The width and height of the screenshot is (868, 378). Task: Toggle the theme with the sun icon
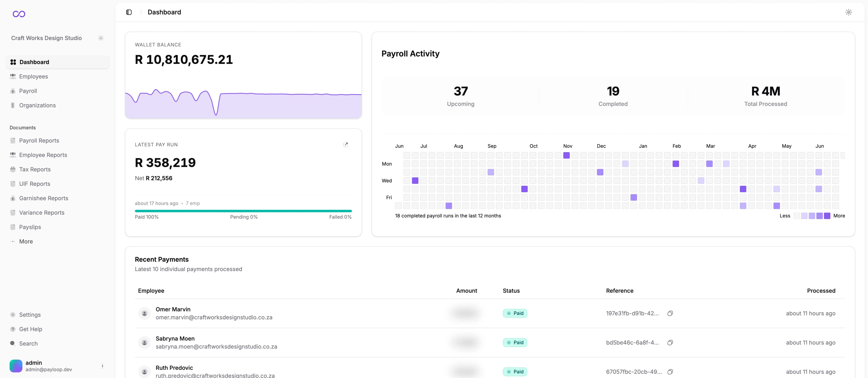coord(849,12)
